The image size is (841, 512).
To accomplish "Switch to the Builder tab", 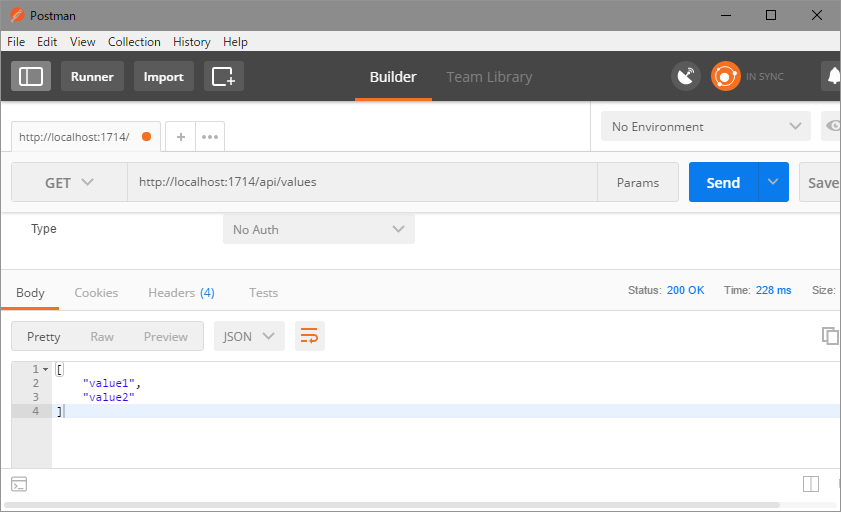I will pos(393,77).
